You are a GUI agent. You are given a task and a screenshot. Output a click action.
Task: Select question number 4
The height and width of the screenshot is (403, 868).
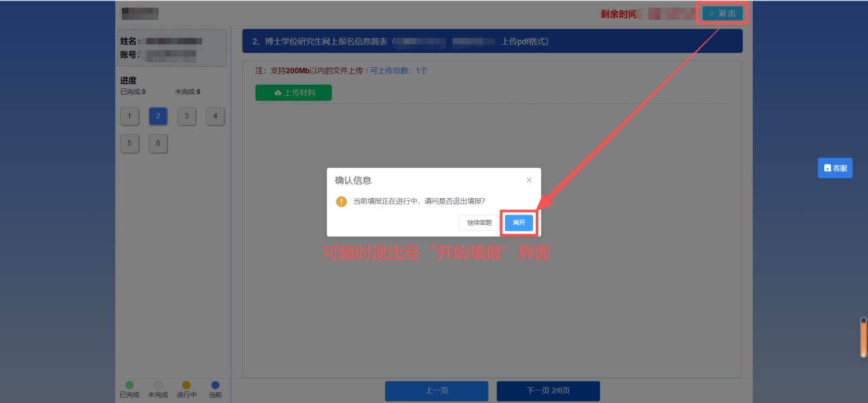pyautogui.click(x=214, y=116)
